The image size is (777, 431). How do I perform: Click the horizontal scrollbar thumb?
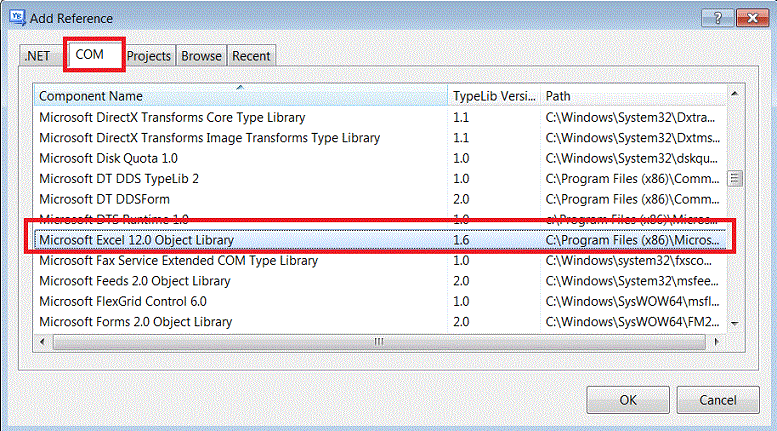379,341
